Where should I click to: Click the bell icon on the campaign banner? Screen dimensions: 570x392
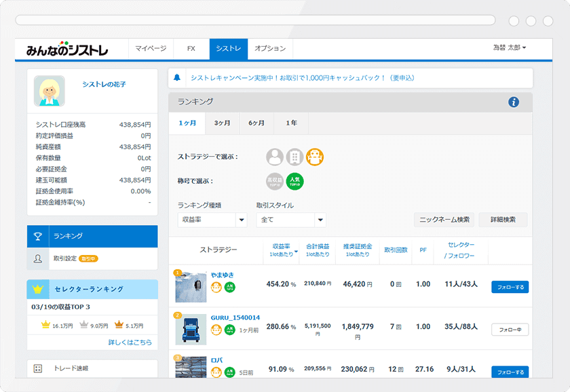[x=176, y=78]
